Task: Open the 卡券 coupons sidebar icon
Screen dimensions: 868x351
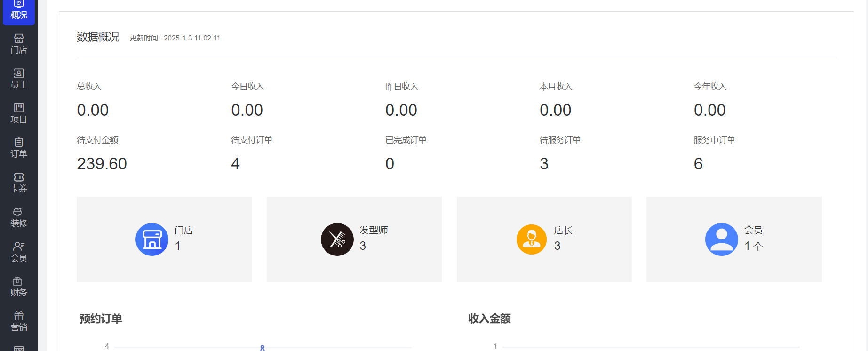Action: (x=19, y=183)
